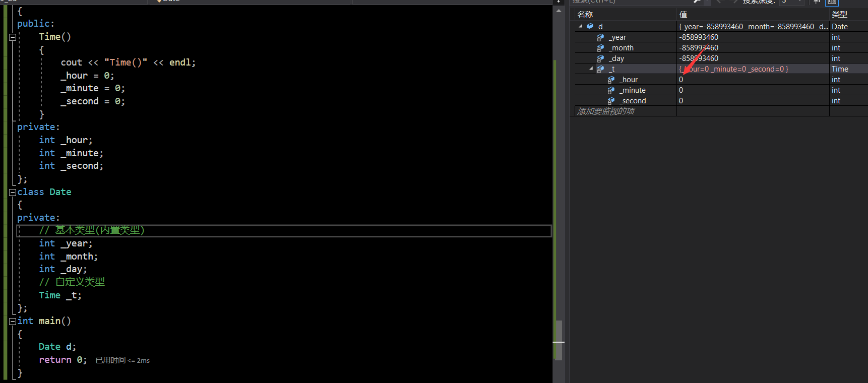Click the int _hour; declaration
Viewport: 868px width, 383px height.
click(66, 140)
